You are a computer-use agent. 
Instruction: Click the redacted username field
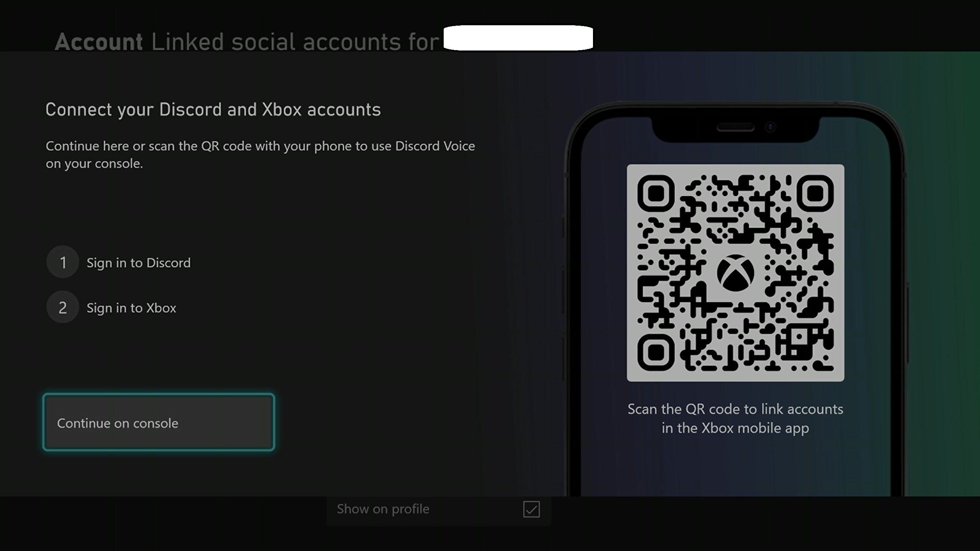tap(518, 37)
